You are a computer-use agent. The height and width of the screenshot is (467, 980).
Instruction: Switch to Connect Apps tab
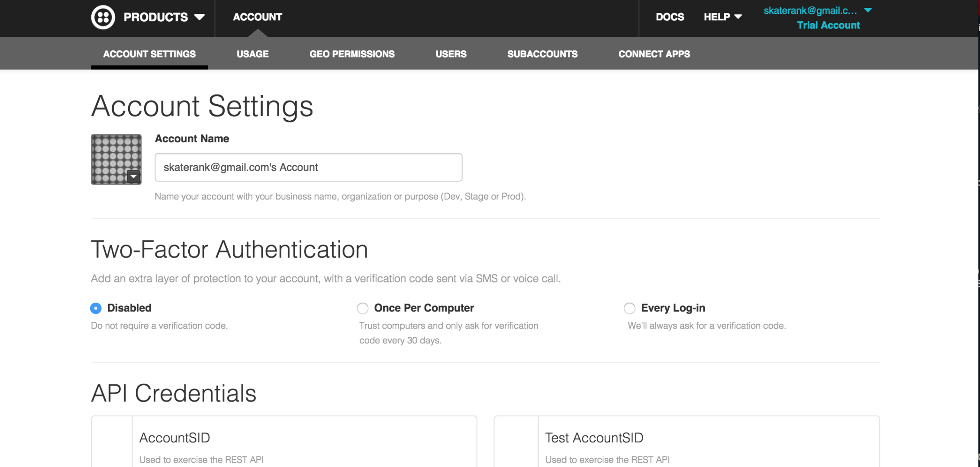[654, 54]
